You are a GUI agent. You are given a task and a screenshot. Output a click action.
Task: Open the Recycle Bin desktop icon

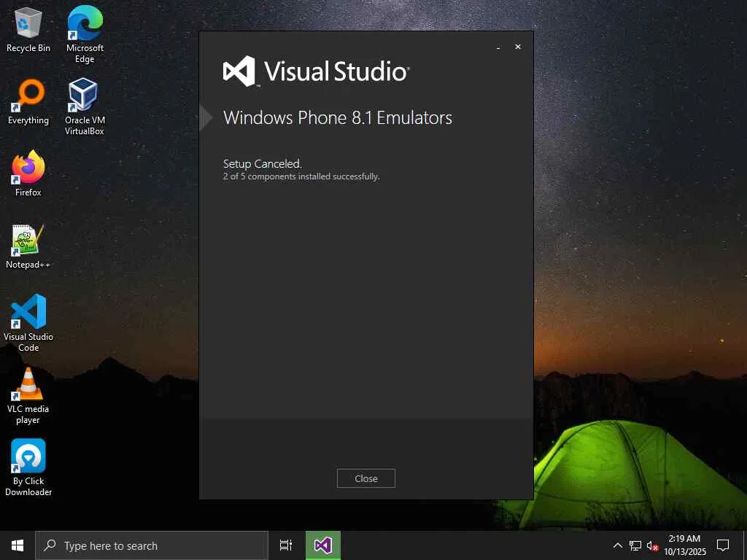click(x=28, y=31)
